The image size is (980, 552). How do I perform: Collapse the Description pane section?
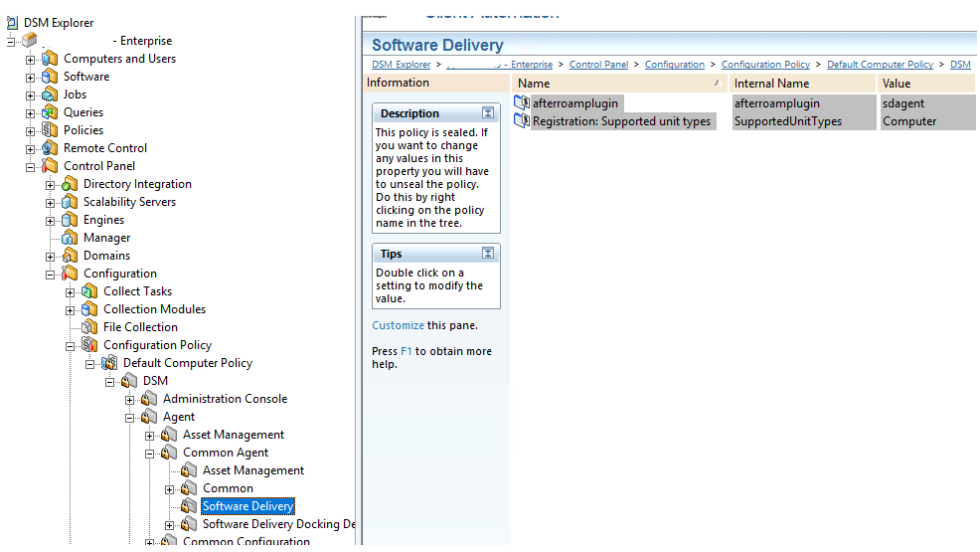tap(488, 113)
